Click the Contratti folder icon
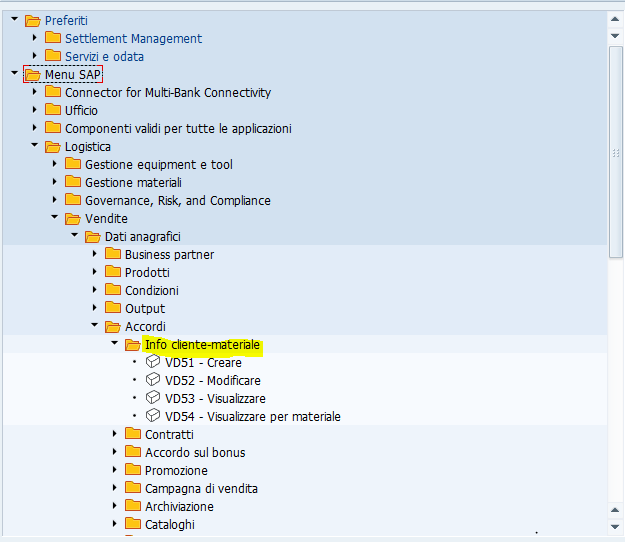This screenshot has width=625, height=542. tap(133, 434)
